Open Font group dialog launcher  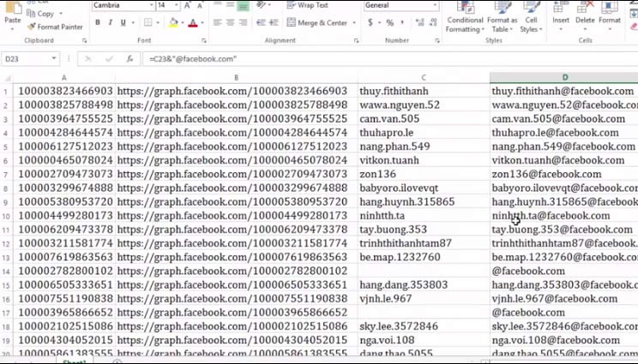pos(204,40)
